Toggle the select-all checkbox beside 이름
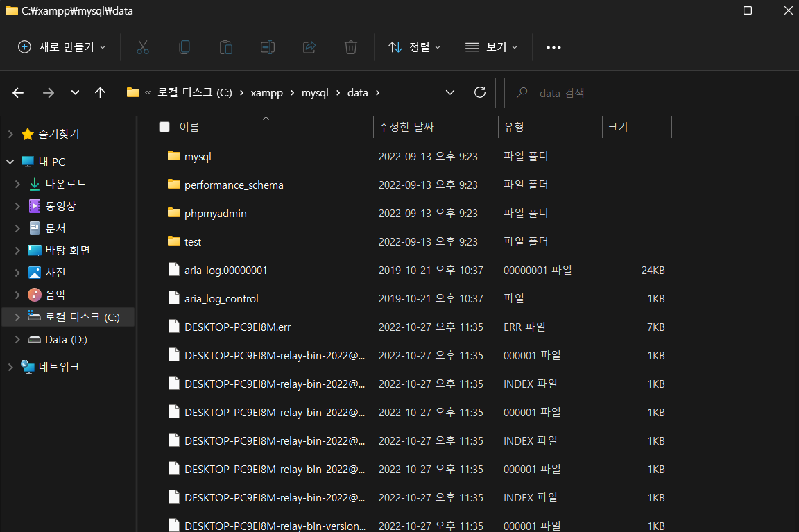The height and width of the screenshot is (532, 799). (x=164, y=127)
